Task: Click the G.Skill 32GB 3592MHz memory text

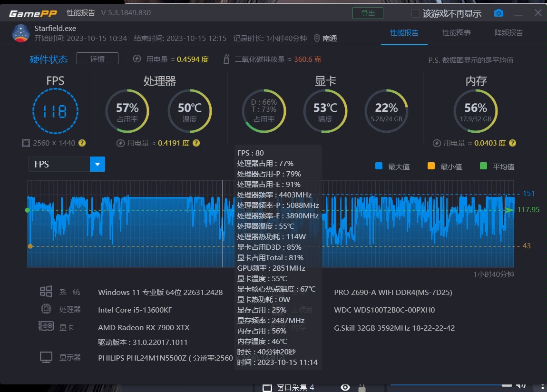Action: coord(394,328)
